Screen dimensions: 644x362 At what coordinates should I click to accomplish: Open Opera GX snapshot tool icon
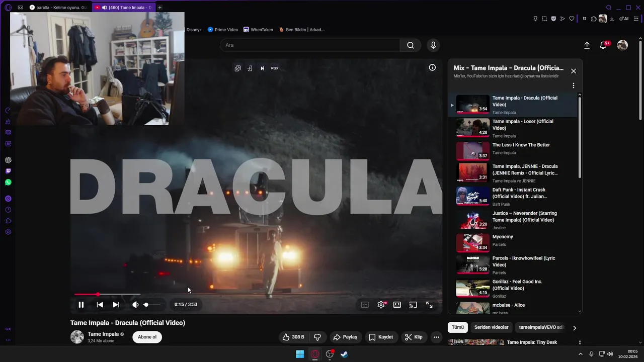click(544, 19)
